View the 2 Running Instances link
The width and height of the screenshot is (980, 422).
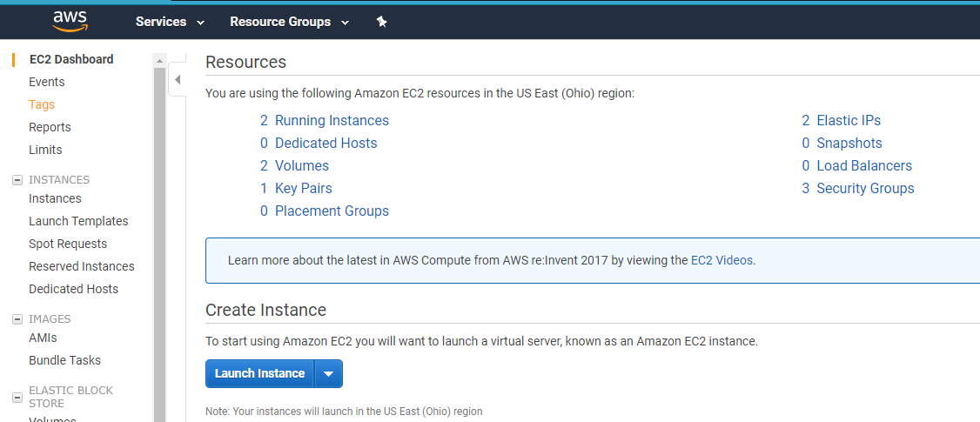coord(332,121)
